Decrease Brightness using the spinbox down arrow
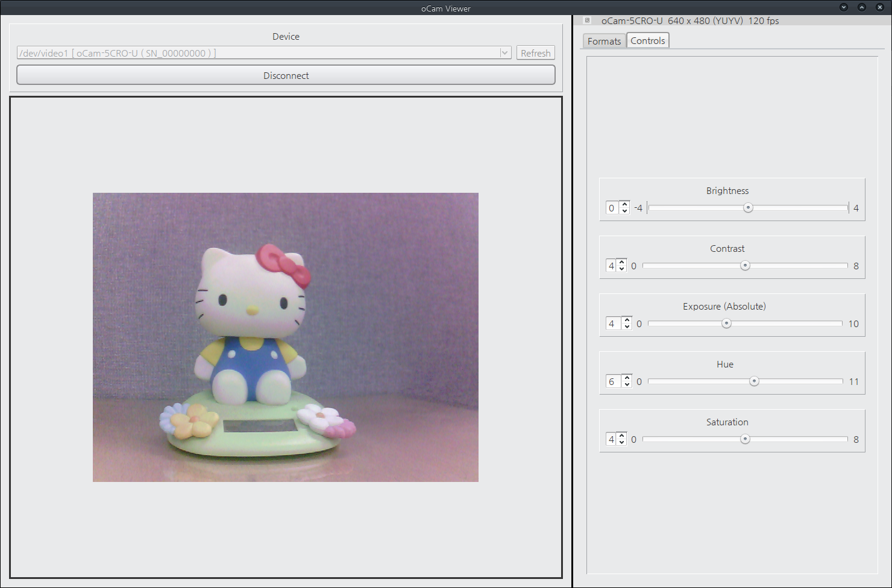This screenshot has height=588, width=892. click(x=624, y=211)
